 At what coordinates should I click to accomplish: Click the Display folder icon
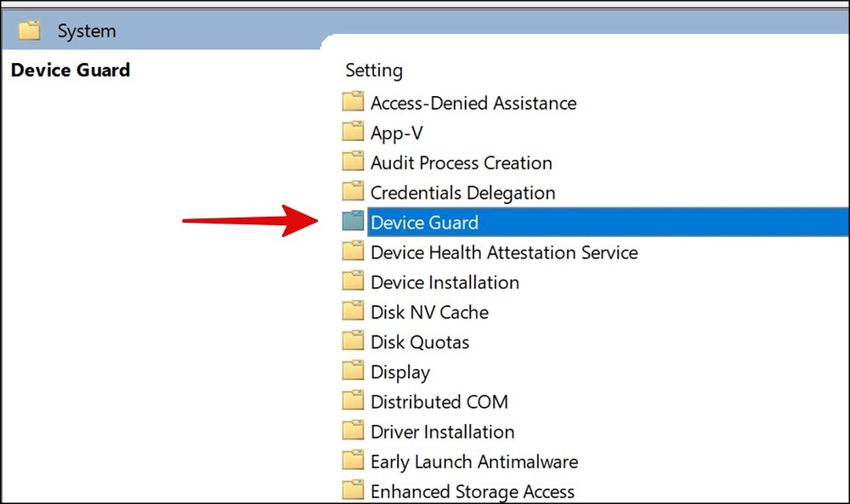(x=353, y=371)
